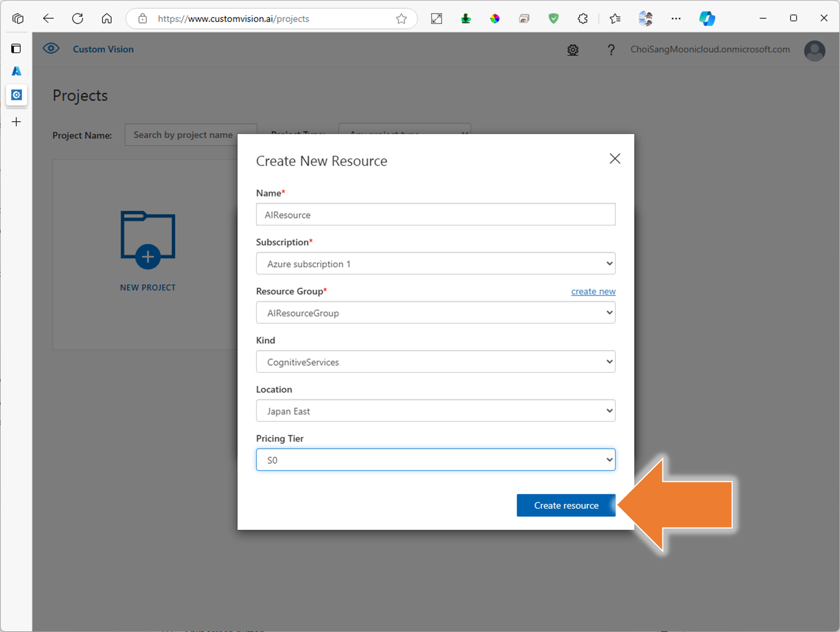Click the red-framed toolbar extension icon
The width and height of the screenshot is (840, 632).
coord(524,19)
